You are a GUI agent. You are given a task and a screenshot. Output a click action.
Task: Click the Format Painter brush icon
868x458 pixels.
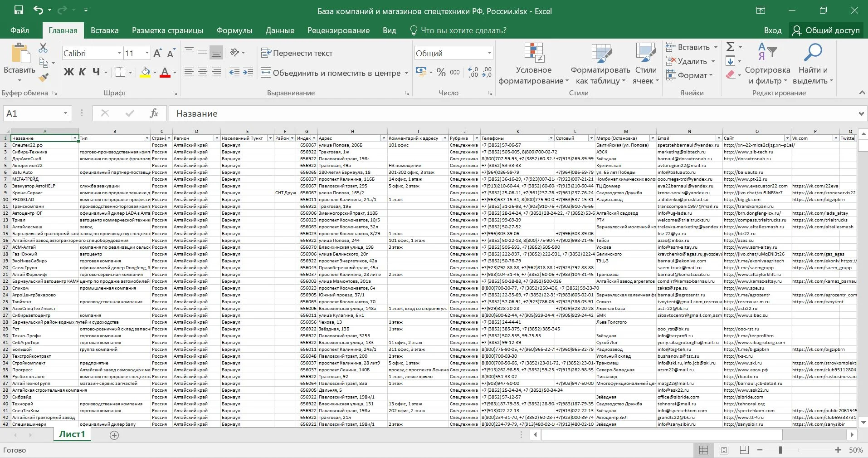[x=44, y=78]
